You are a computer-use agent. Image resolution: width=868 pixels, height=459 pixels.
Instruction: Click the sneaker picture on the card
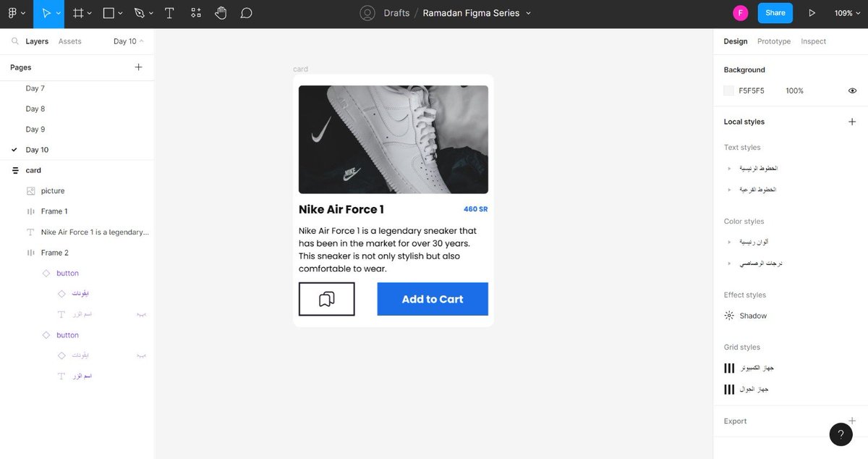pyautogui.click(x=393, y=140)
